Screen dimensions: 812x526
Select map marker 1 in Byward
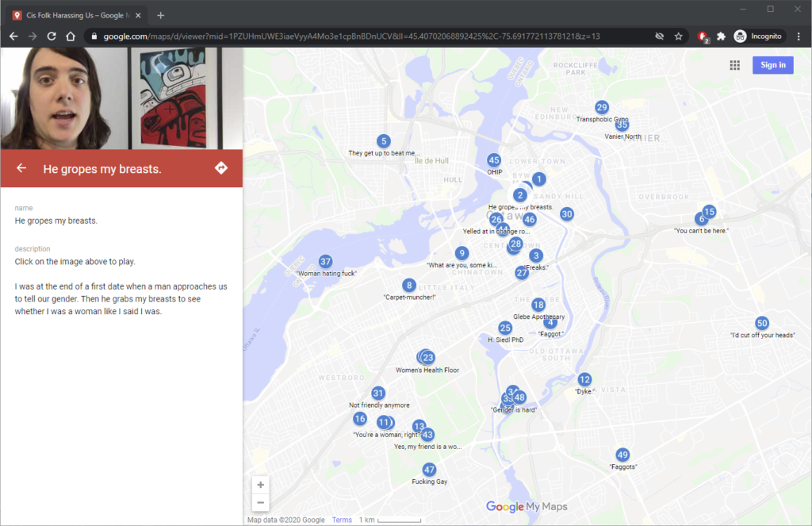coord(538,179)
